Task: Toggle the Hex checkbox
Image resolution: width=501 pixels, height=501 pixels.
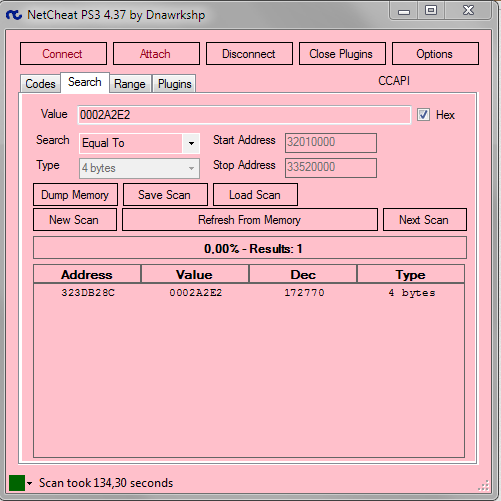Action: click(x=423, y=115)
